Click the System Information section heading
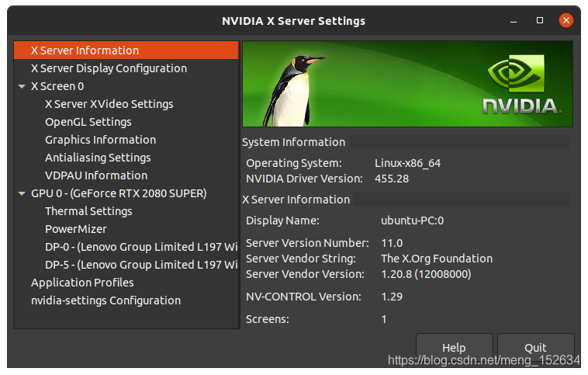Screen dimensions: 588x375 tap(294, 142)
